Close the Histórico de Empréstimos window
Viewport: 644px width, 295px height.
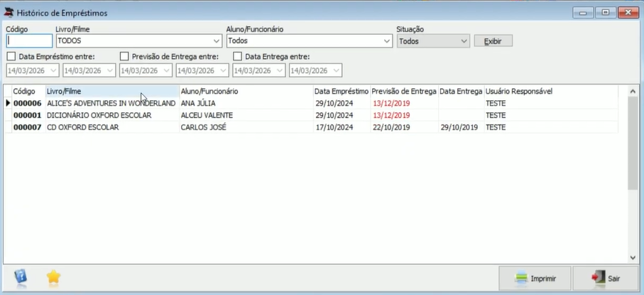(628, 13)
